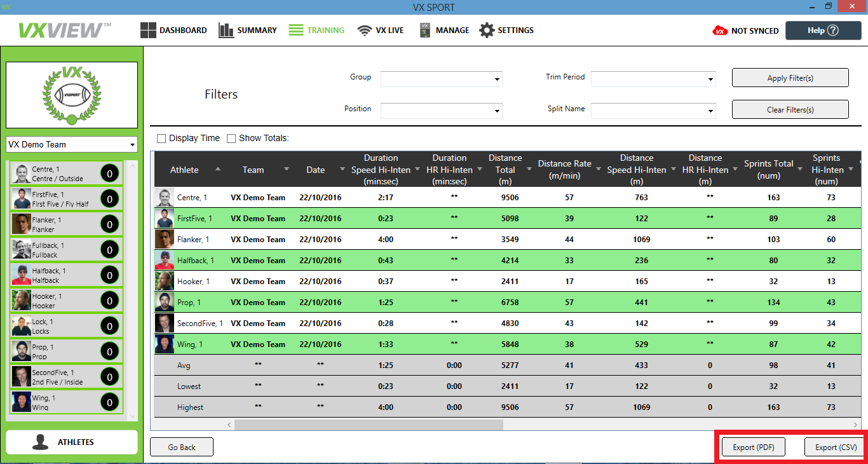Open the VX Demo Team selector
Image resolution: width=868 pixels, height=464 pixels.
(71, 144)
